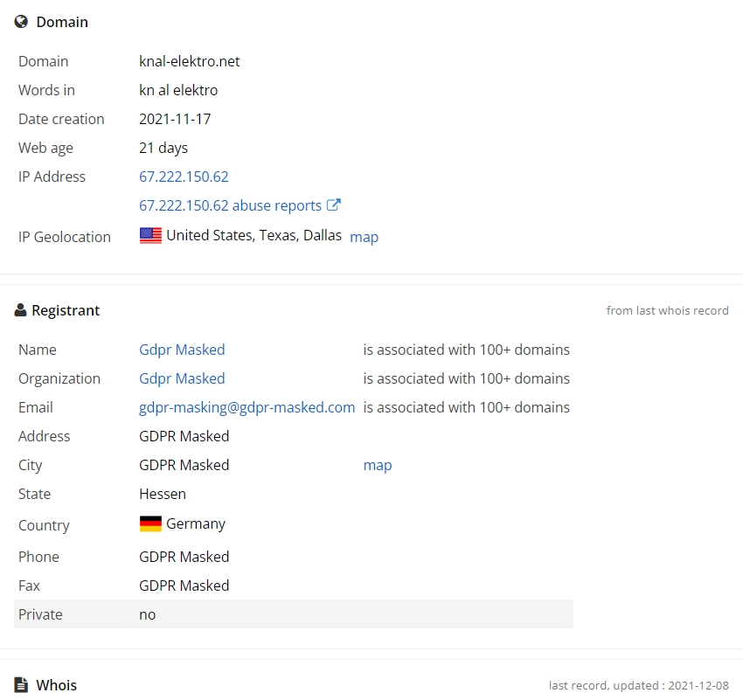Open Gdpr Masked link in Organization row
The image size is (743, 700).
click(182, 379)
